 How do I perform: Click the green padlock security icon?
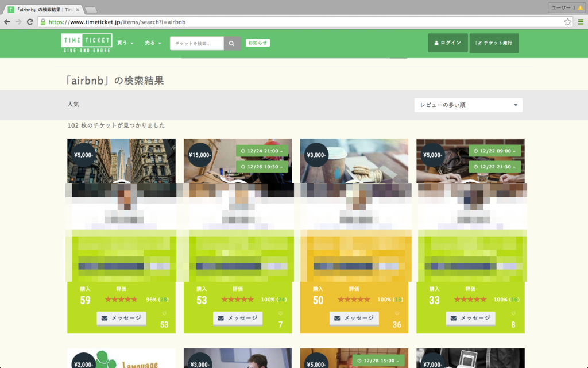pyautogui.click(x=43, y=22)
